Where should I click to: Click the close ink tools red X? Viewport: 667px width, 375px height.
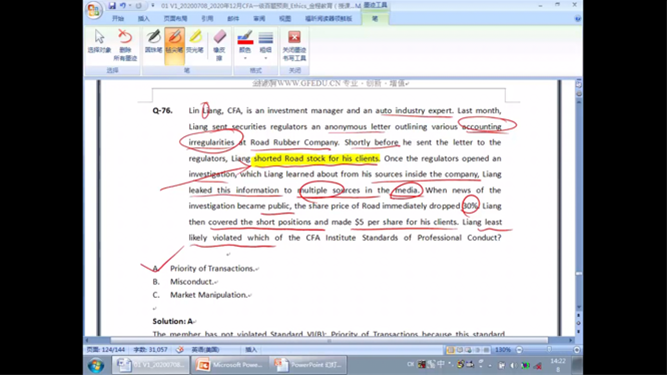[x=294, y=45]
